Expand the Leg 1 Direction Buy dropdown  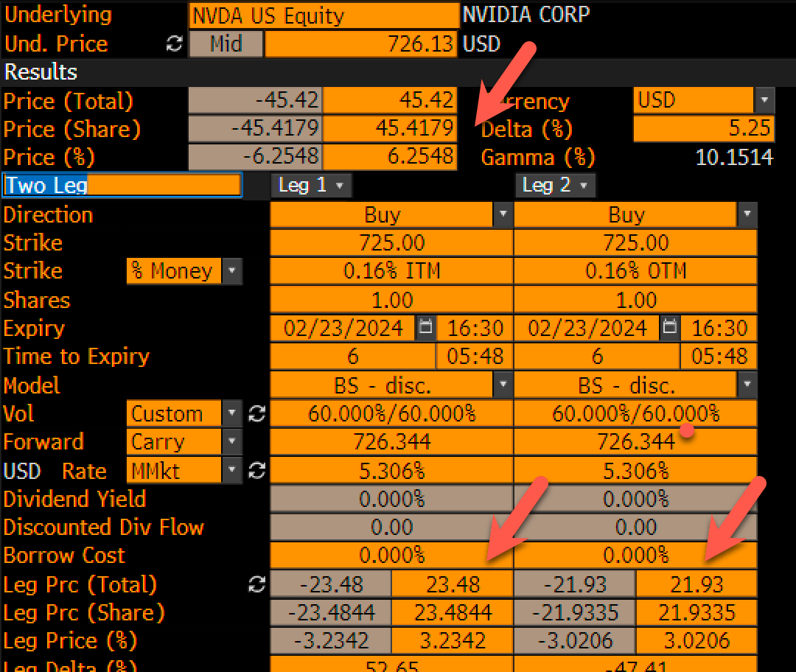(503, 214)
